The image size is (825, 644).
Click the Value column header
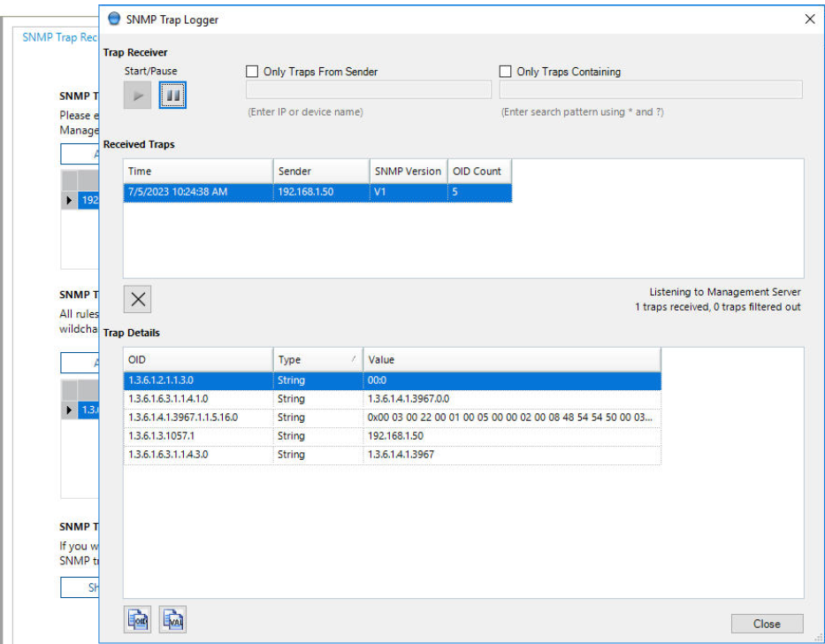(511, 360)
